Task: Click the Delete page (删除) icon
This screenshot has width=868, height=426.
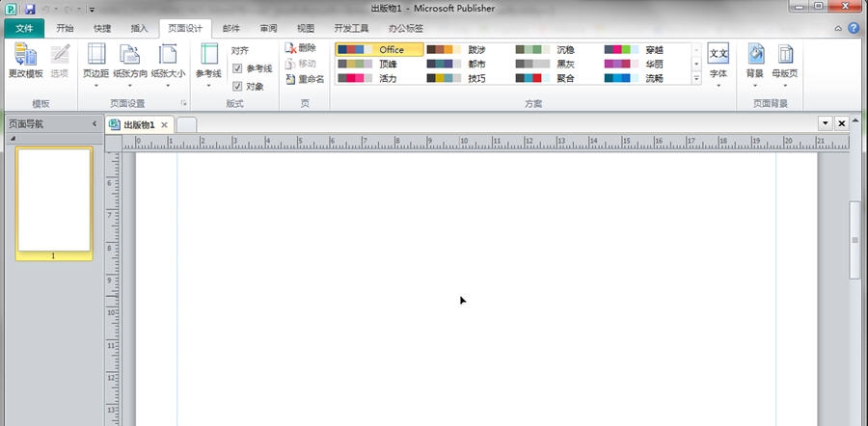Action: [x=290, y=48]
